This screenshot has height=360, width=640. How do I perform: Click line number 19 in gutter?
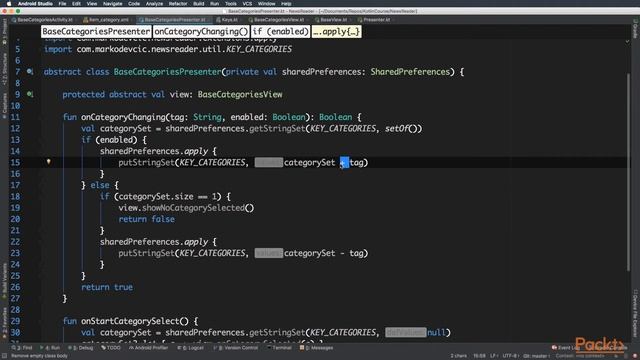(15, 208)
